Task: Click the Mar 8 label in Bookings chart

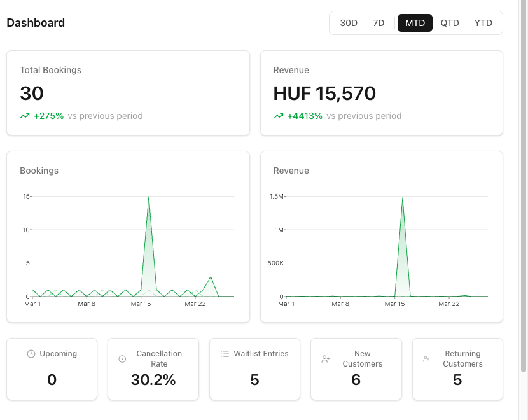Action: coord(87,304)
